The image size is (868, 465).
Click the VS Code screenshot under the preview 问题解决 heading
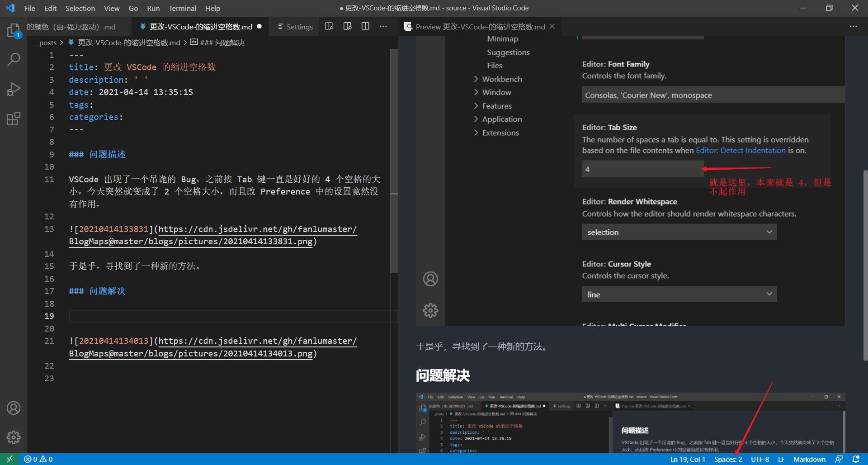click(x=630, y=423)
